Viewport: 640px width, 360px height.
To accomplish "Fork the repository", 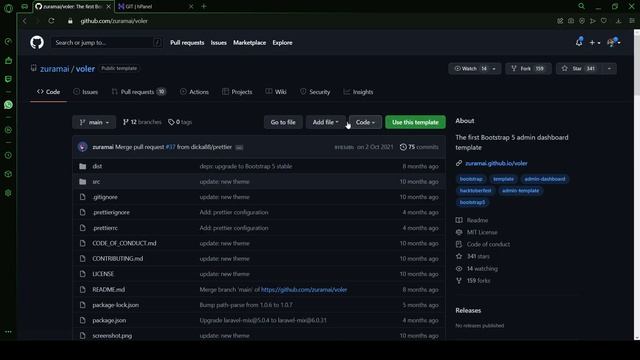I will coord(528,69).
